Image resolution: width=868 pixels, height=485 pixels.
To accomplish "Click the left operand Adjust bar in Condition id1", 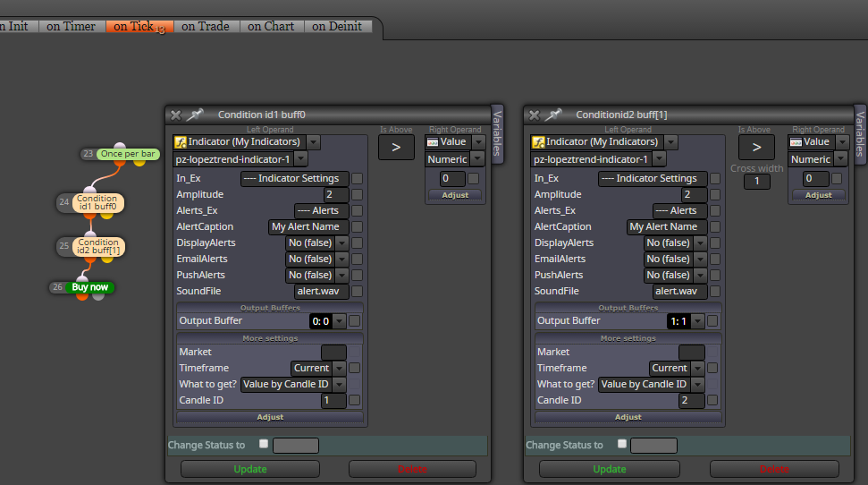I will (x=270, y=417).
